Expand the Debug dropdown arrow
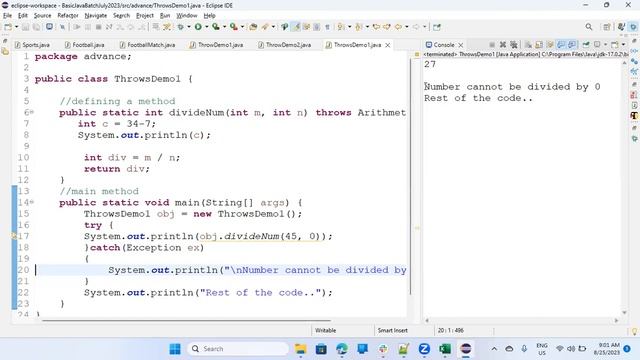Viewport: 640px width, 360px height. (x=189, y=27)
